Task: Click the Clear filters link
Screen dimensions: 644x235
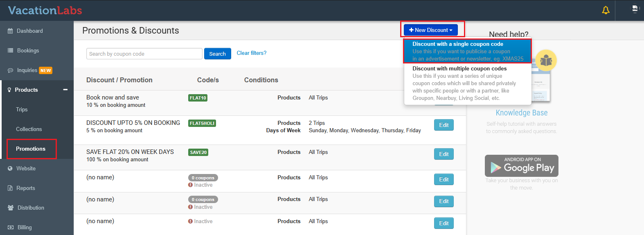Action: 251,53
